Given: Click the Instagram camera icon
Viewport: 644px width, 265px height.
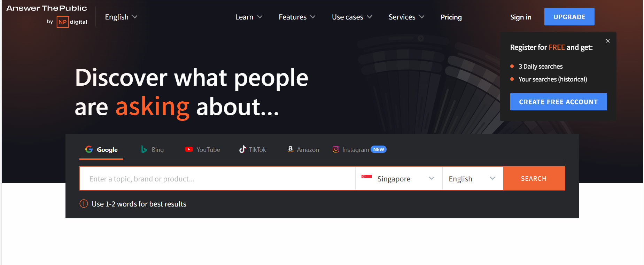Looking at the screenshot, I should pos(336,149).
